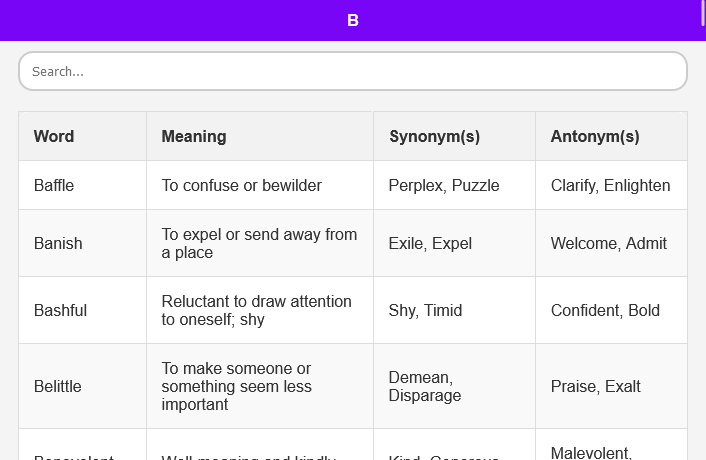Click the Meaning column header
The width and height of the screenshot is (706, 460).
click(194, 136)
